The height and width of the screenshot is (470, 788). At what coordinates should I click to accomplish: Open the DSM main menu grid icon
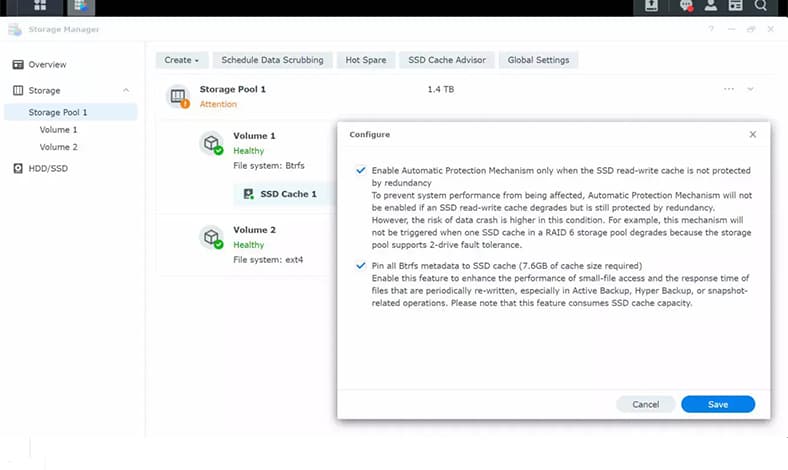(x=40, y=6)
